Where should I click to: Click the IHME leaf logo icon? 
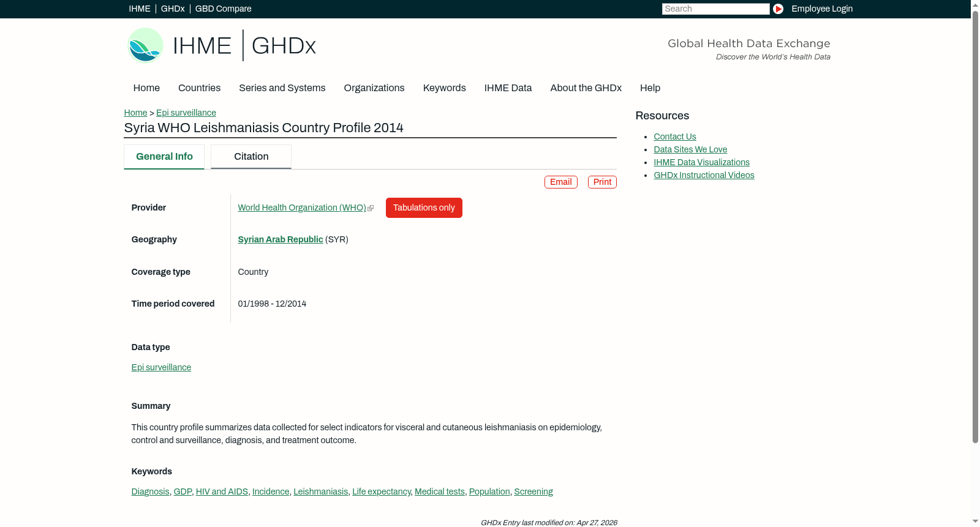tap(145, 45)
